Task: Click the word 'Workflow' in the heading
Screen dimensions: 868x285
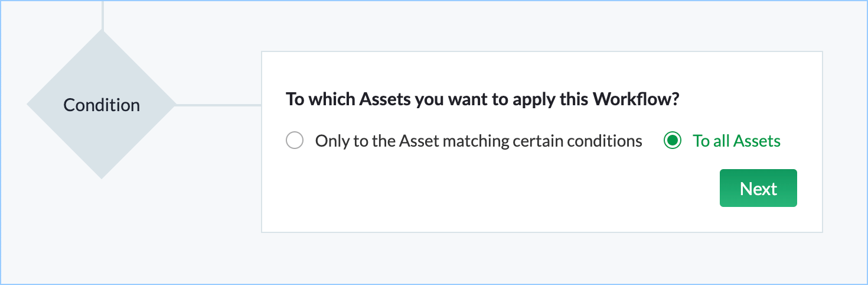Action: [633, 99]
